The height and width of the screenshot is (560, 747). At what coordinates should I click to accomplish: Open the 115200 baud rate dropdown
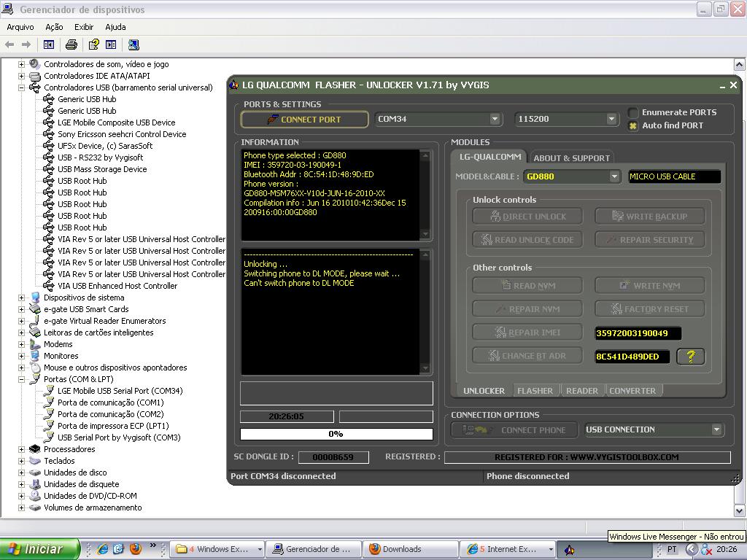tap(612, 119)
